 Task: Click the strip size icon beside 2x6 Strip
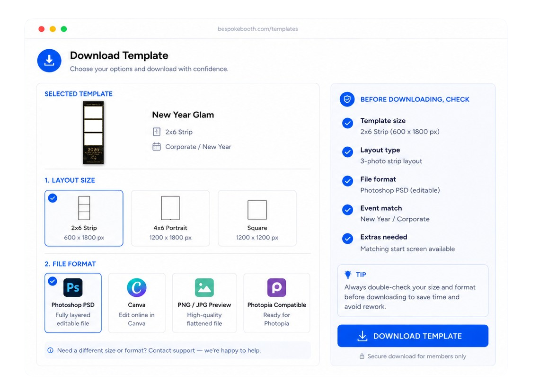pyautogui.click(x=157, y=132)
